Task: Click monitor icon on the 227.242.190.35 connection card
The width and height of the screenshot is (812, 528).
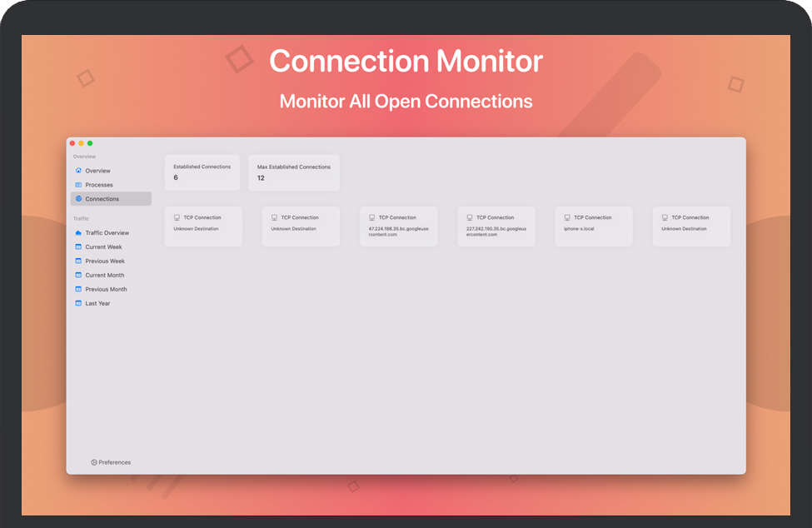Action: click(469, 217)
